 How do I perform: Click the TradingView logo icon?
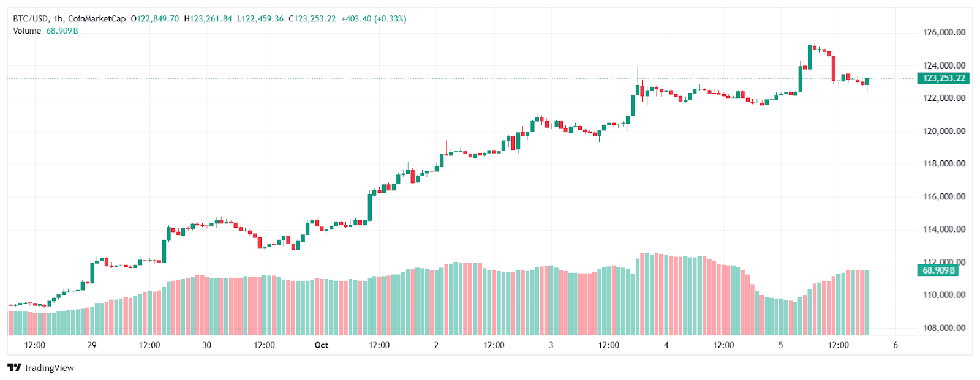tap(14, 368)
